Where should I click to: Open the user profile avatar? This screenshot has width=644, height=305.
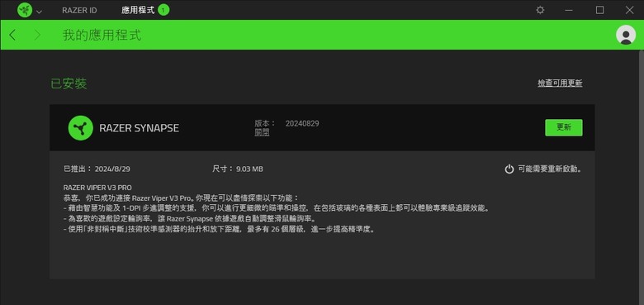pyautogui.click(x=626, y=35)
